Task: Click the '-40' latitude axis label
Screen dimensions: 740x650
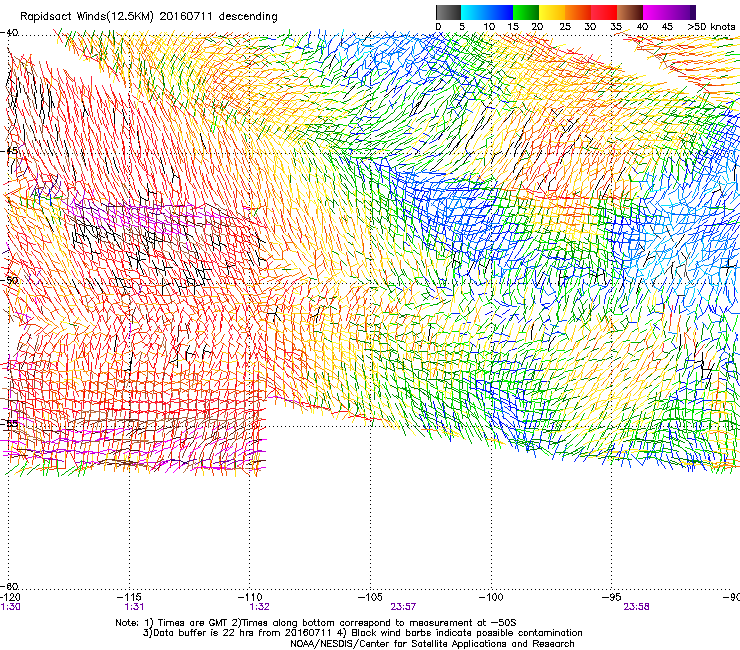Action: (9, 33)
